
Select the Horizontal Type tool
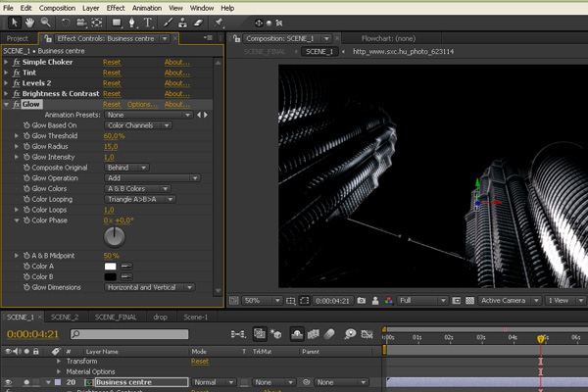click(148, 23)
